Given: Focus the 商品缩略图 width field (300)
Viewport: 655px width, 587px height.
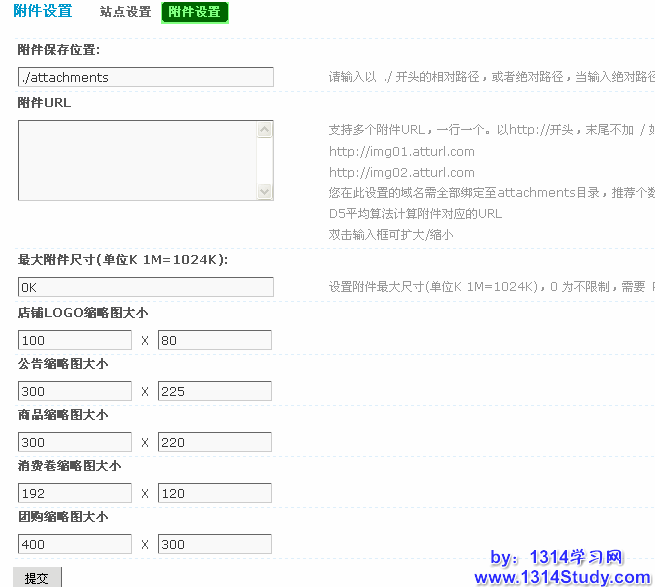Looking at the screenshot, I should (75, 442).
